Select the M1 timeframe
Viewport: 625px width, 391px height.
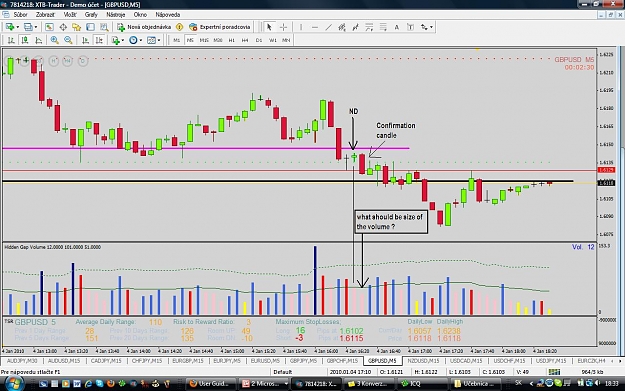(177, 40)
